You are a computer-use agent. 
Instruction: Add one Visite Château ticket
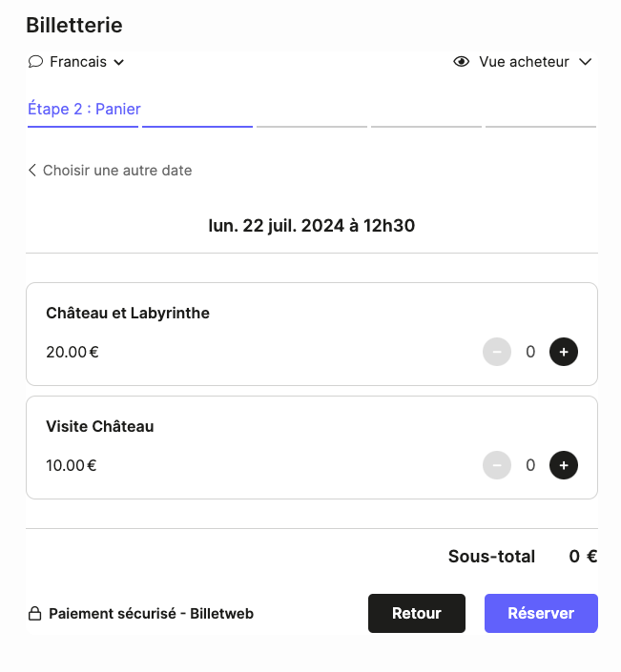[564, 465]
